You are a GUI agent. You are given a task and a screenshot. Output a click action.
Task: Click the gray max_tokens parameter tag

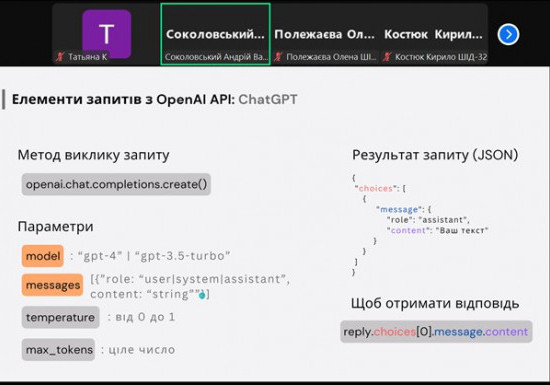[x=59, y=350]
